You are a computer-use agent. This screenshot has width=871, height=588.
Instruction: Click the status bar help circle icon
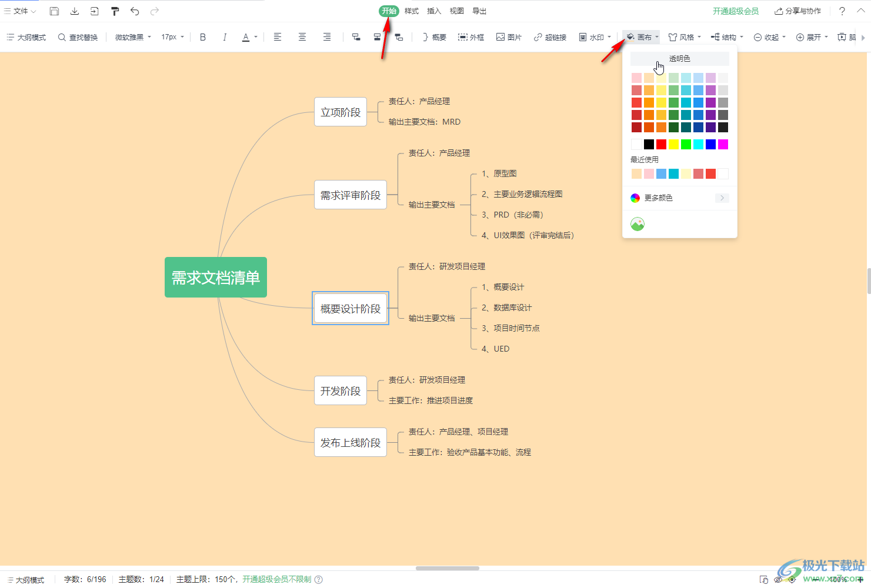tap(319, 579)
